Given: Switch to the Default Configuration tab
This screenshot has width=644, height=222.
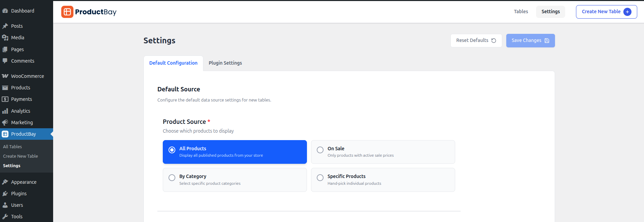Looking at the screenshot, I should (173, 63).
